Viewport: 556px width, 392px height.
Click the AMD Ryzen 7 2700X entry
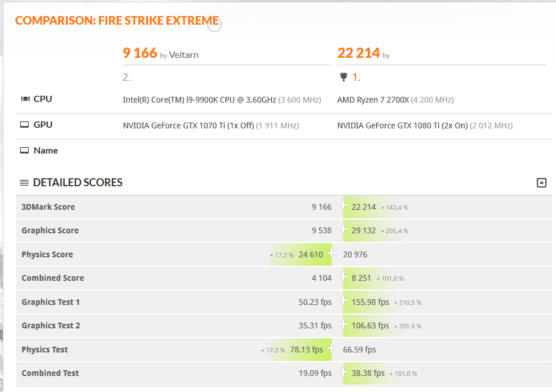click(373, 100)
